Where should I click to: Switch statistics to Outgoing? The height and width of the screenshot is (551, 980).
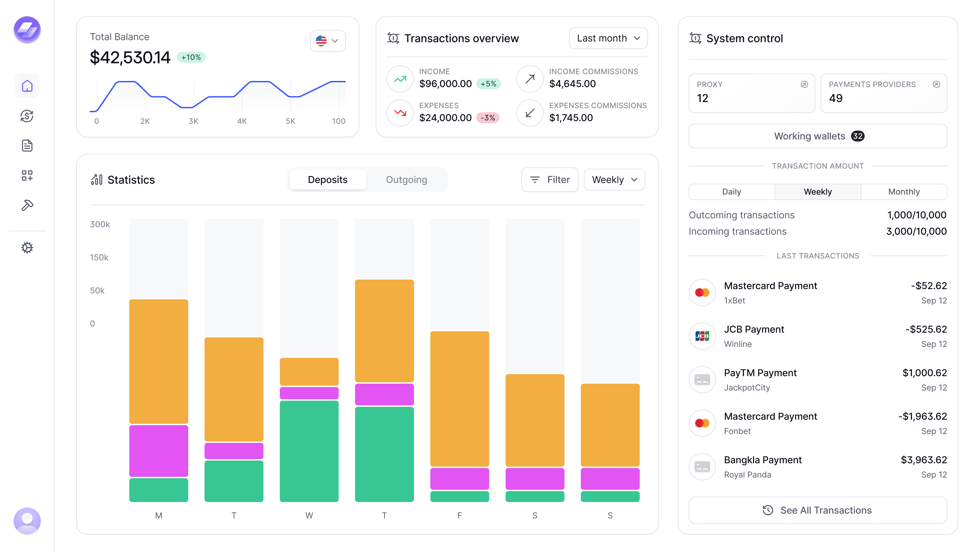point(406,180)
